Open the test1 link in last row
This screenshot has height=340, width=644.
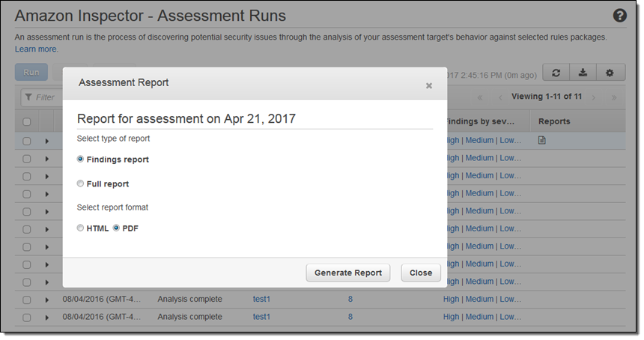coord(261,317)
